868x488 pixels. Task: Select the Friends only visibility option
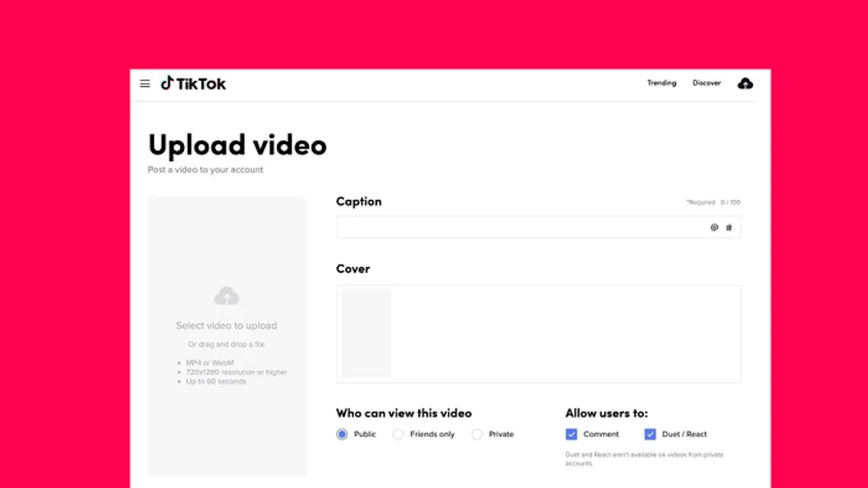[x=398, y=435]
